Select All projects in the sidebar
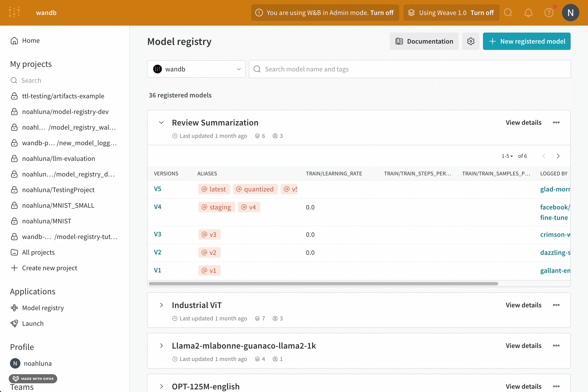588x392 pixels. (x=38, y=252)
